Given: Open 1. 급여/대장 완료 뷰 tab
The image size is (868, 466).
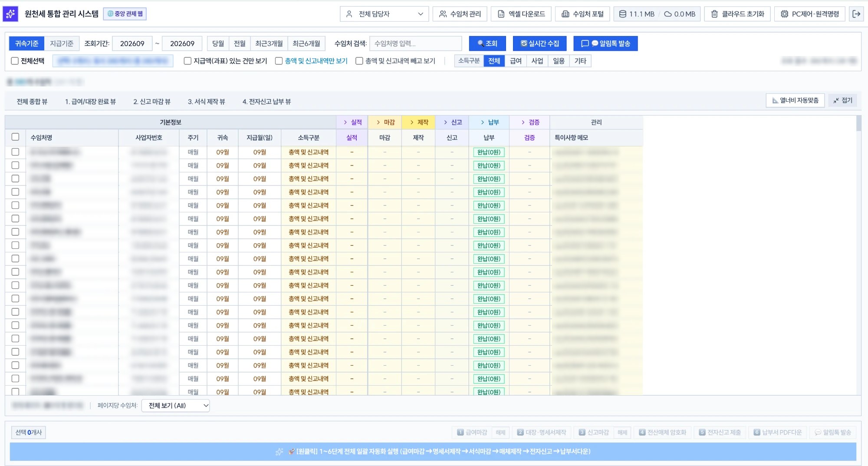Looking at the screenshot, I should coord(90,102).
